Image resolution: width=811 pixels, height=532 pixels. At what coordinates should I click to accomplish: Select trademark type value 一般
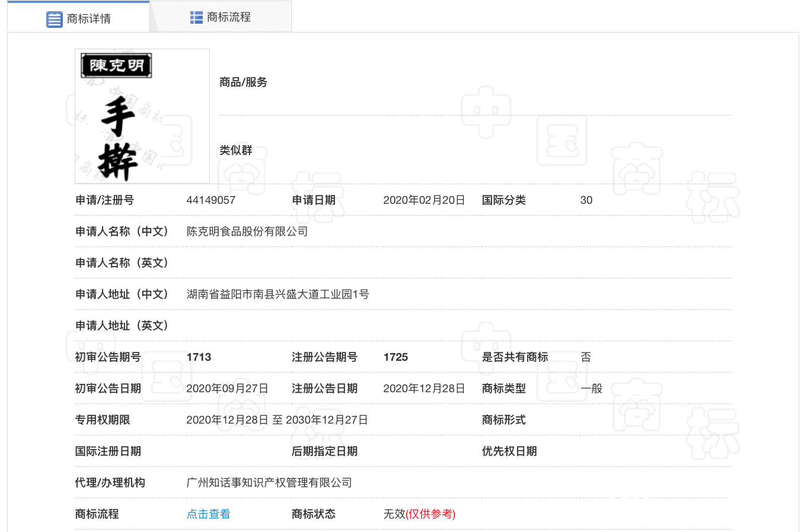click(592, 389)
